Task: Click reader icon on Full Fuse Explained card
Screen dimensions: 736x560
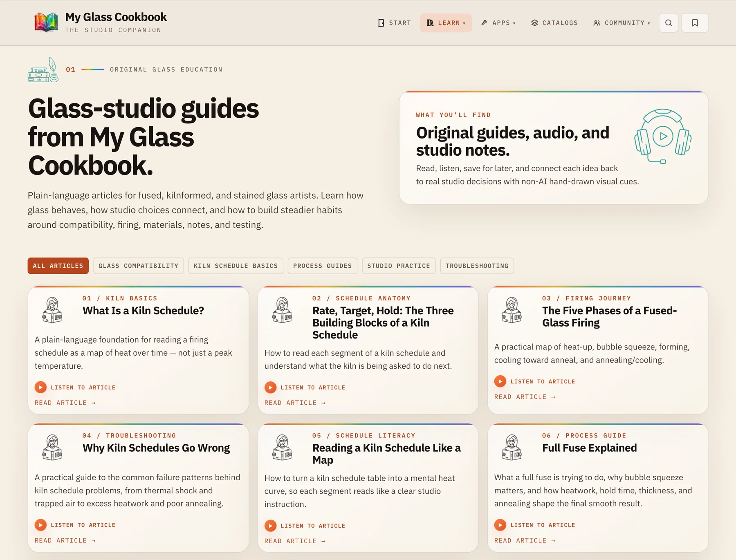Action: (512, 447)
